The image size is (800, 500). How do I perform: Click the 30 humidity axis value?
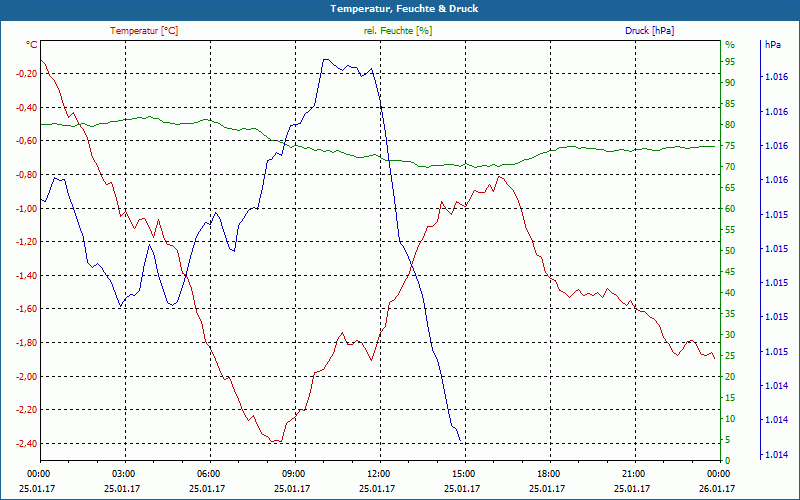730,335
